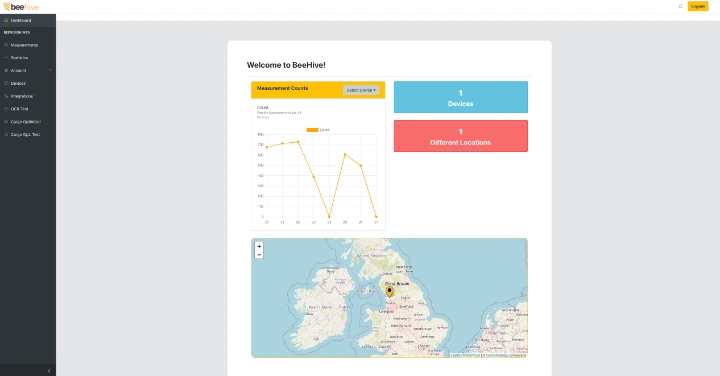Open the Dashboard home icon
This screenshot has width=720, height=376.
(6, 20)
